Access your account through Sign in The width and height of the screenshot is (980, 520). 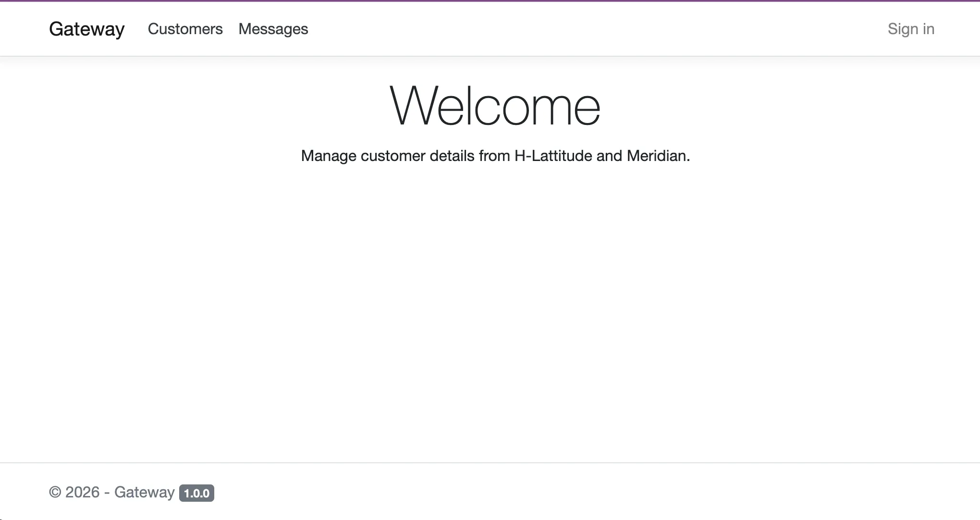pos(911,29)
